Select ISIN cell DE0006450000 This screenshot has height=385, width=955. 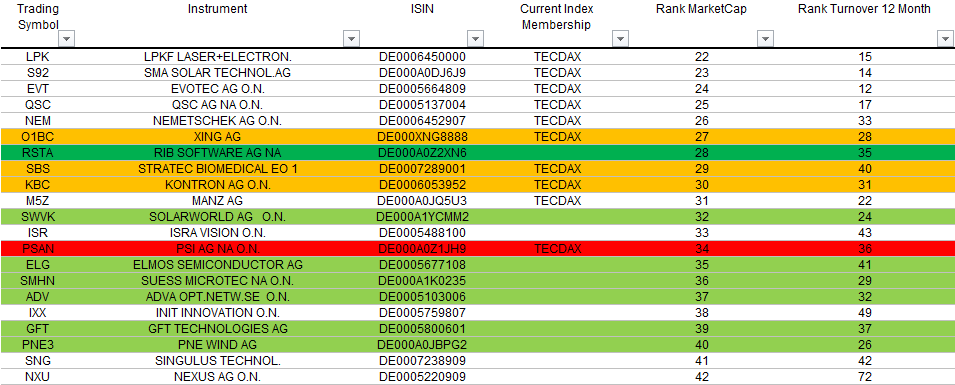click(423, 57)
